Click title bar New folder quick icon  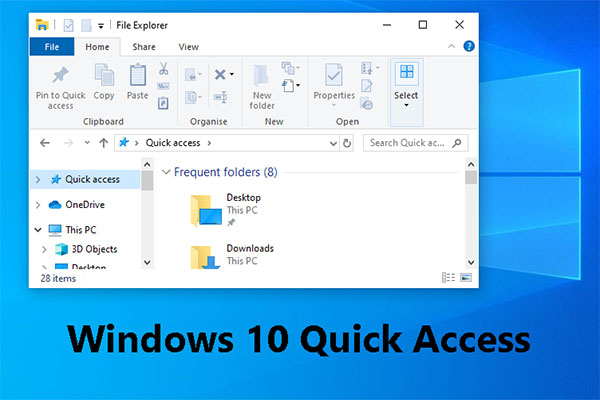click(x=86, y=26)
